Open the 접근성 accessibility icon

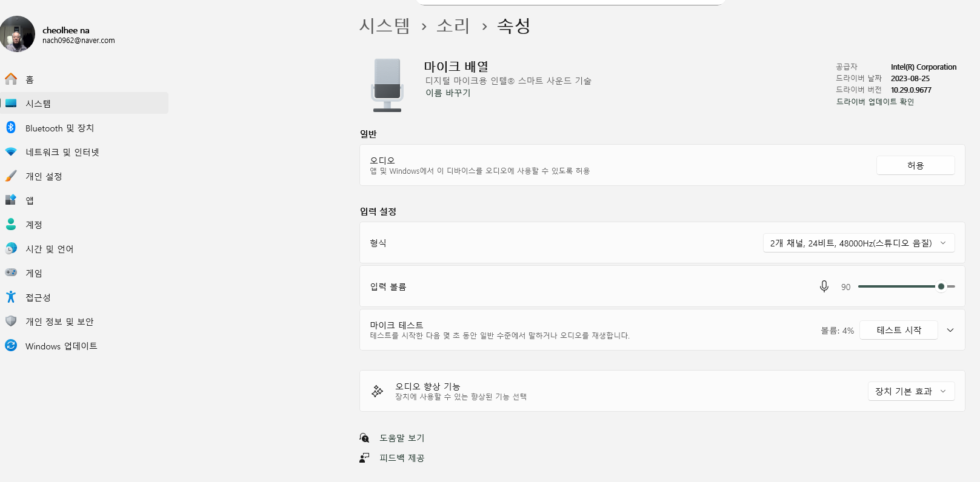pyautogui.click(x=11, y=297)
